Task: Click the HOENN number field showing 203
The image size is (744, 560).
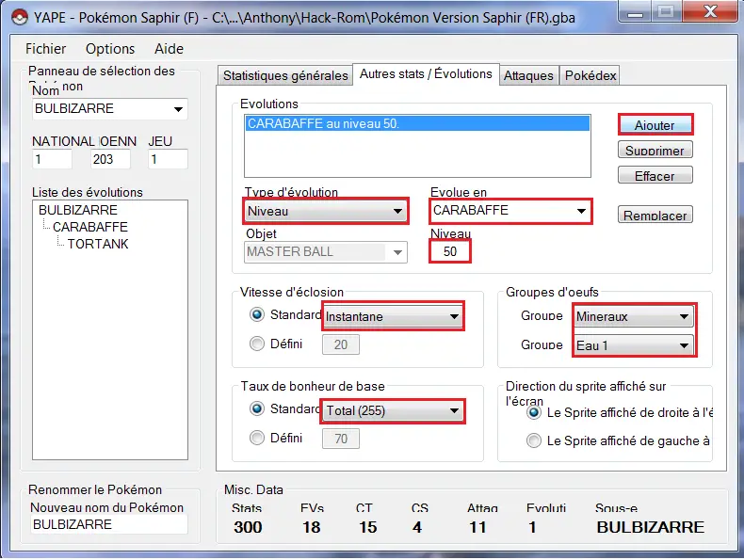Action: [x=110, y=159]
